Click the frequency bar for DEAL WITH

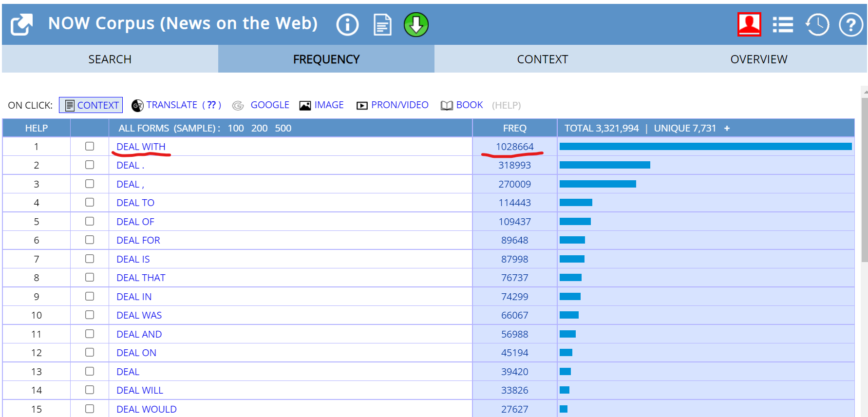pos(705,147)
